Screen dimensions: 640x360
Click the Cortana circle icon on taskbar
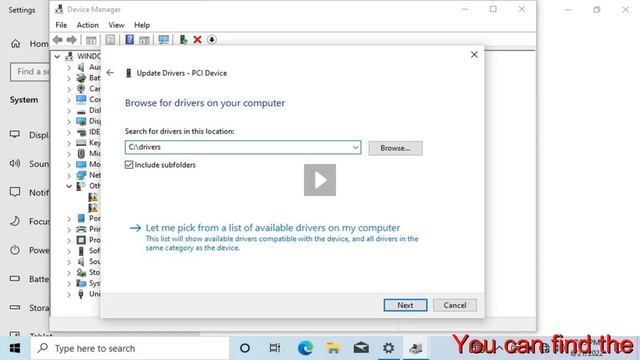tap(245, 348)
